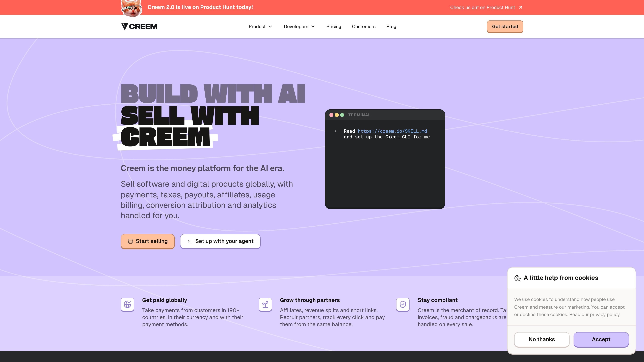The image size is (644, 362).
Task: Expand the Developers dropdown menu
Action: coord(299,26)
